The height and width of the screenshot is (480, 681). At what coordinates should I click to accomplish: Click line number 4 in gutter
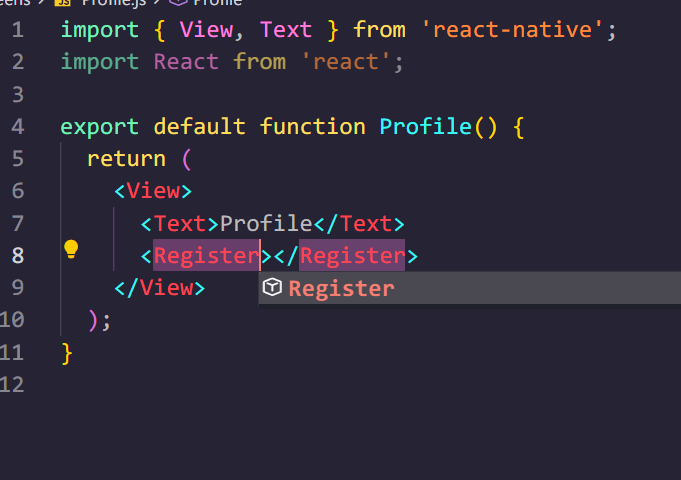click(x=18, y=127)
